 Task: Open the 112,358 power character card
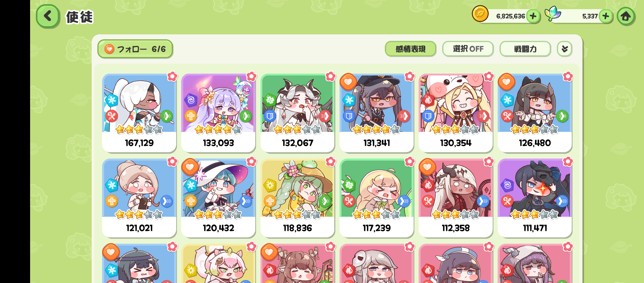(456, 198)
